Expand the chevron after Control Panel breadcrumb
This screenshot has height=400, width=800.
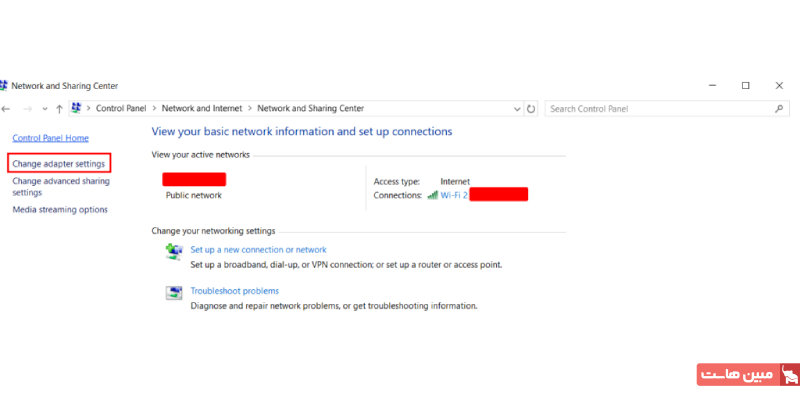click(x=155, y=108)
